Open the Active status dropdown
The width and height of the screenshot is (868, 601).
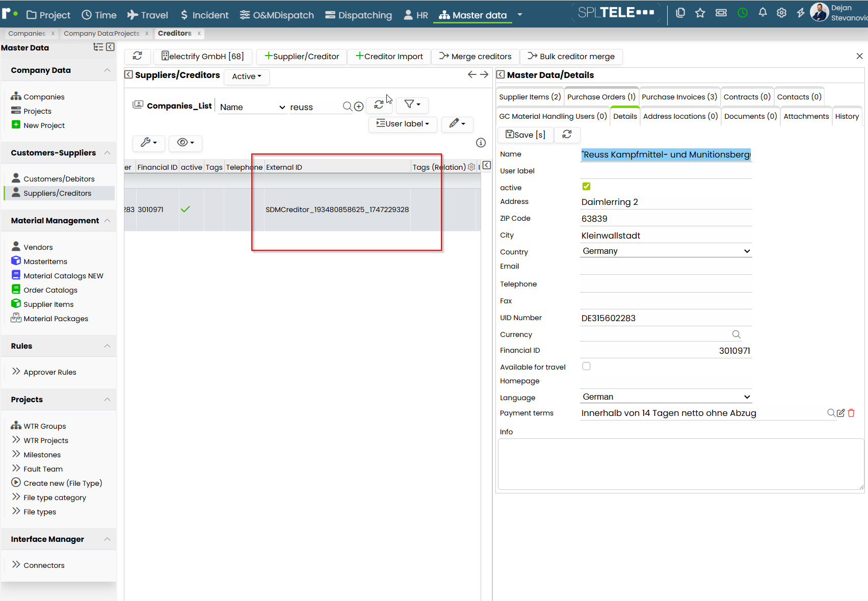247,76
